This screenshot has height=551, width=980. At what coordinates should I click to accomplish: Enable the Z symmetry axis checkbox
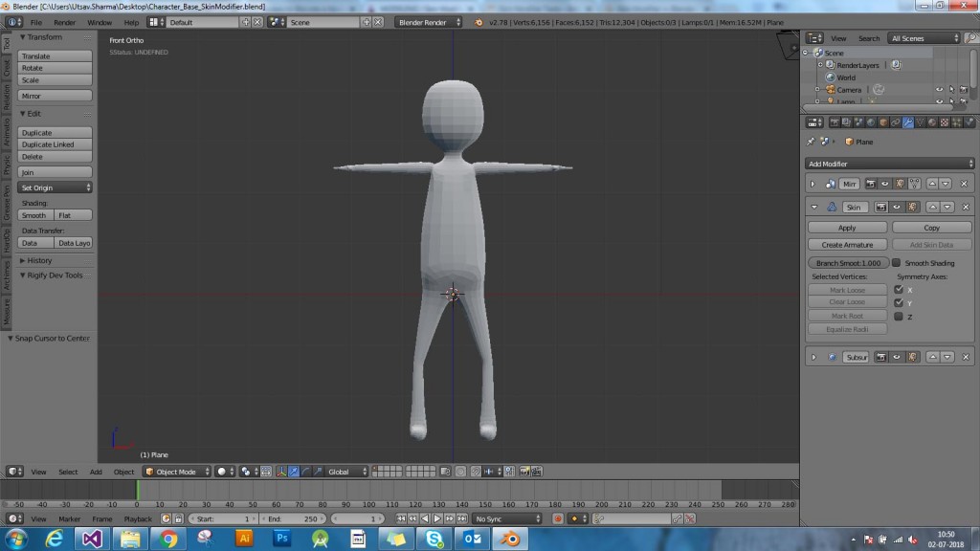898,315
